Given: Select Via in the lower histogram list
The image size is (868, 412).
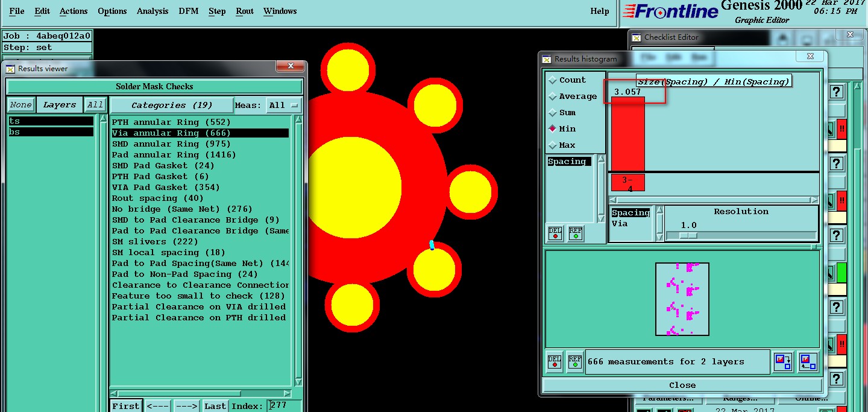Looking at the screenshot, I should click(x=620, y=223).
